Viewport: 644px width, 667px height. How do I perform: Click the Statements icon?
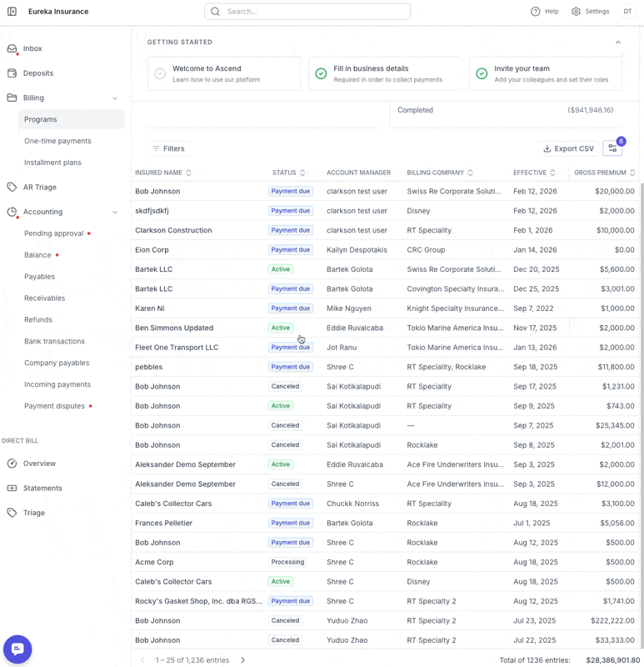pos(12,489)
